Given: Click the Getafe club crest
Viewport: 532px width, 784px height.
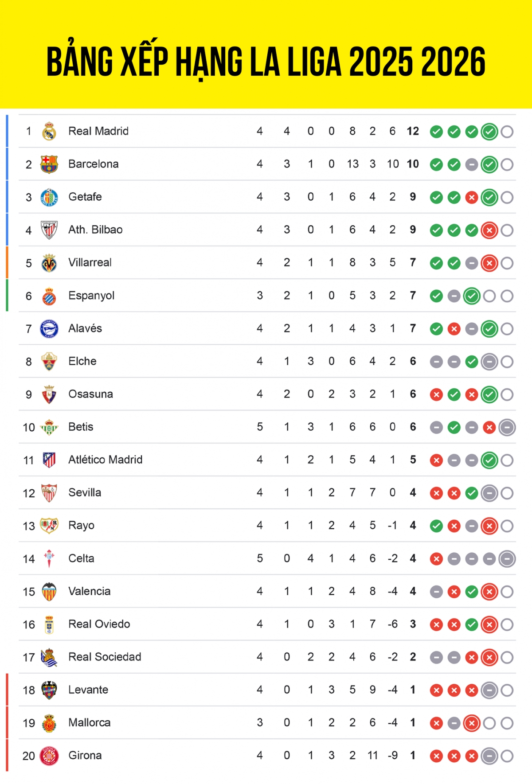Looking at the screenshot, I should click(49, 197).
